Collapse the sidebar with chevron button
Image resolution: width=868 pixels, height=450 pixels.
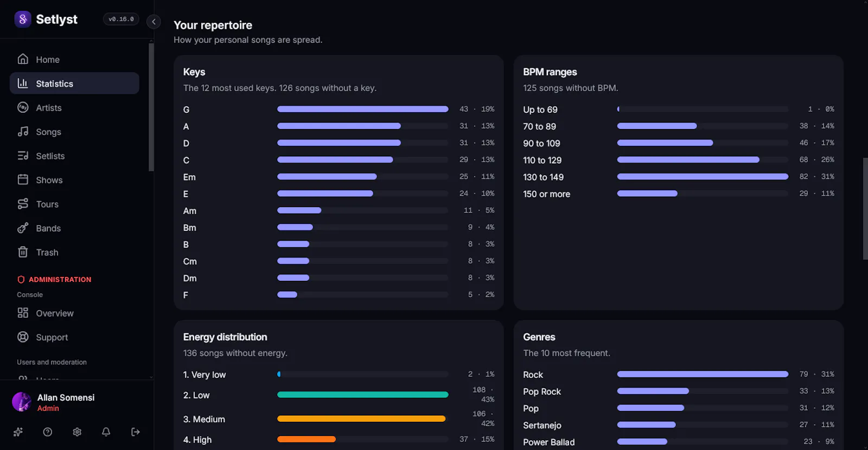coord(154,22)
